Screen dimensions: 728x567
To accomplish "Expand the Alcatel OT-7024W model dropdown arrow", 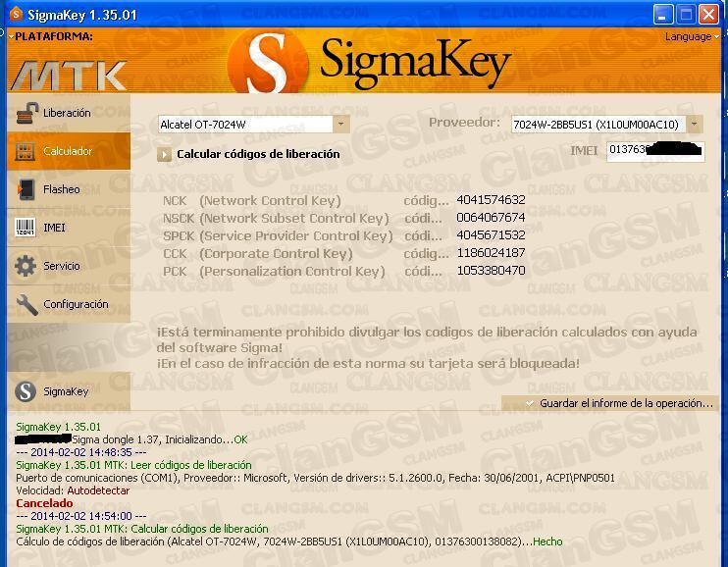I will [x=340, y=125].
